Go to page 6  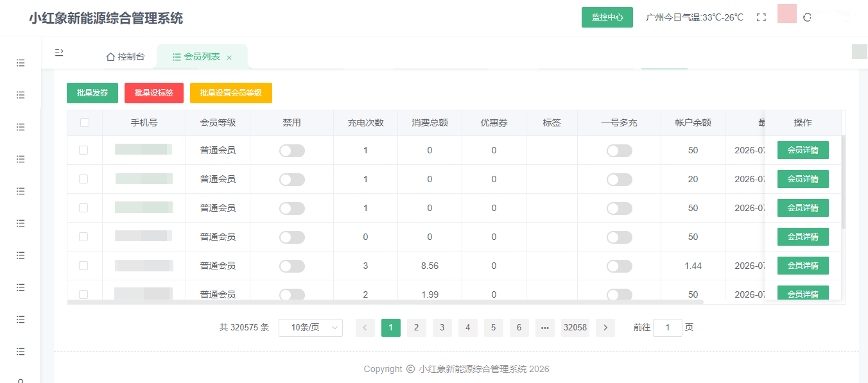point(519,327)
